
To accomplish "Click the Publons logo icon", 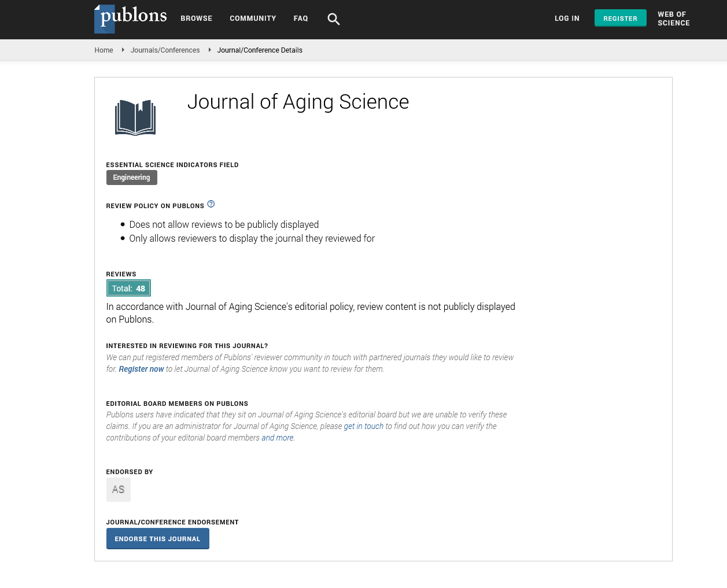I will 131,19.
